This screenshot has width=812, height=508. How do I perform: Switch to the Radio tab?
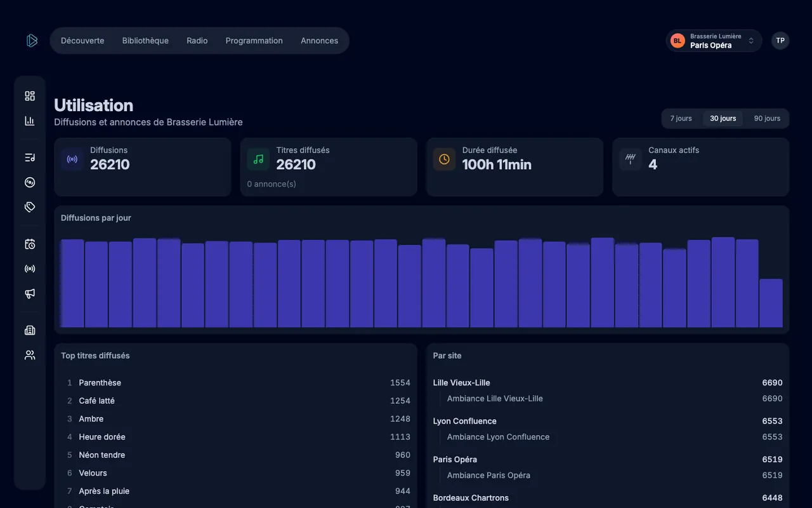(x=197, y=41)
